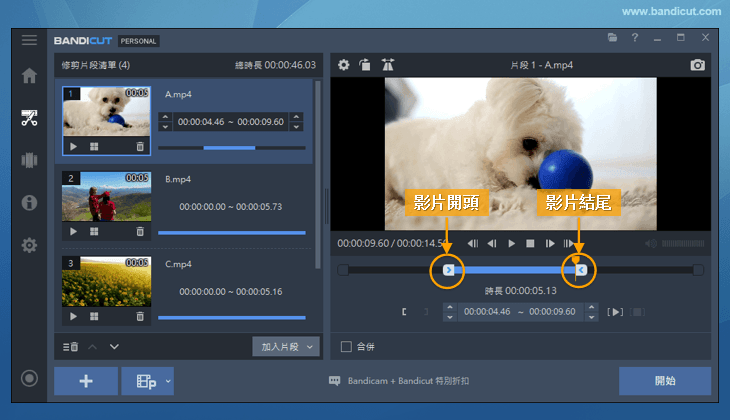Play segment B.mp4 from list
Screen dimensions: 730x420
(73, 231)
